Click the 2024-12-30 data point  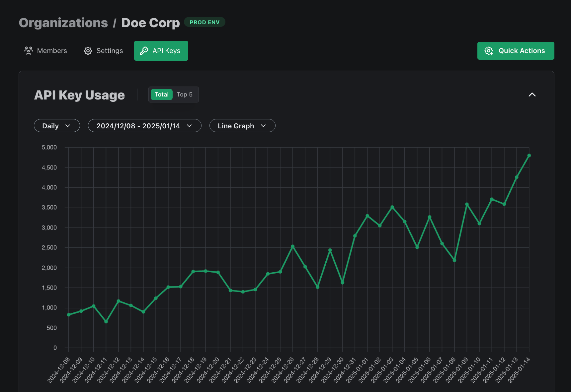[342, 283]
